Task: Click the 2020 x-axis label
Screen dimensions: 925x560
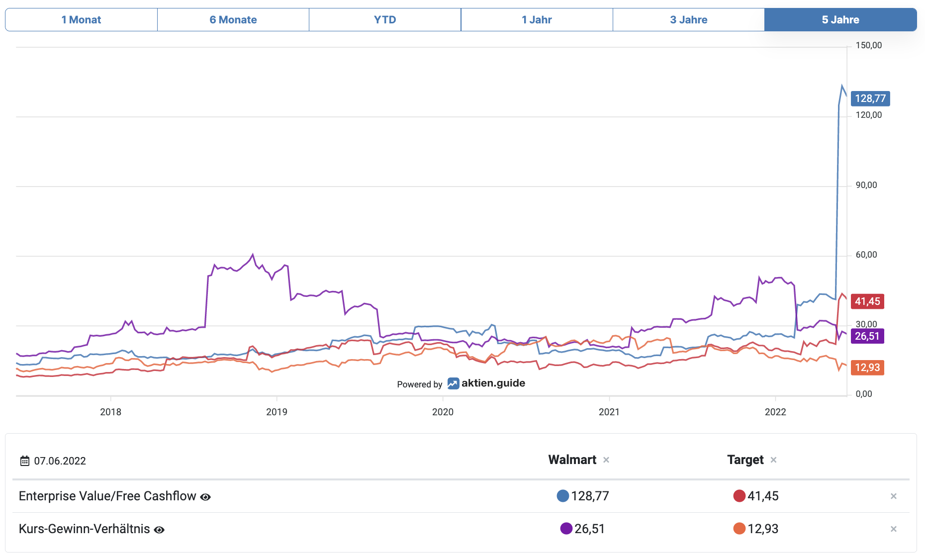Action: 443,412
